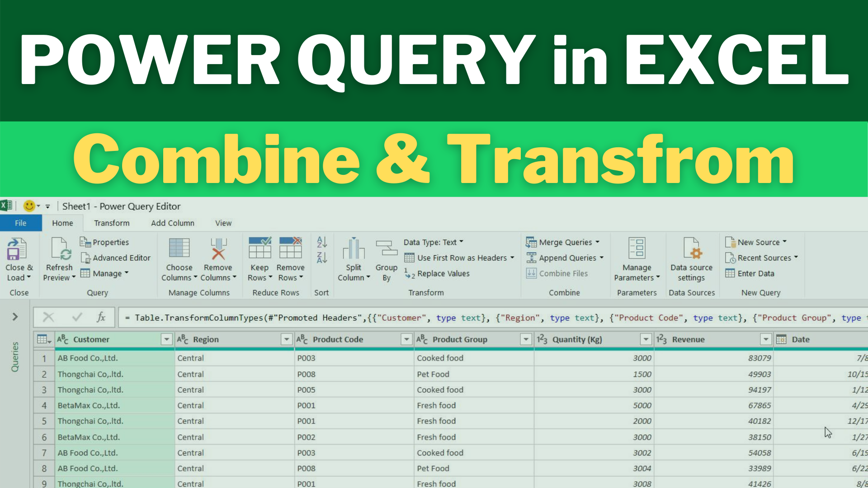This screenshot has width=868, height=488.
Task: Switch to the Transform tab
Action: pyautogui.click(x=112, y=223)
